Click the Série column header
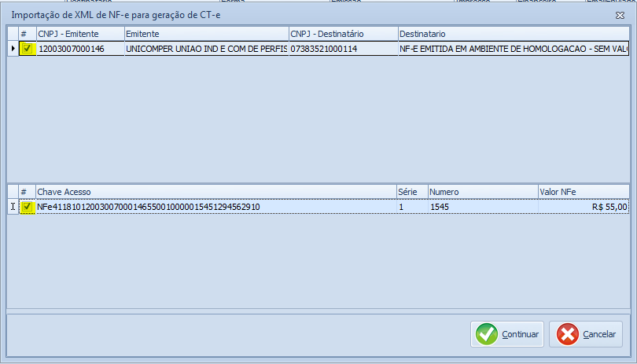Image resolution: width=637 pixels, height=364 pixels. (411, 192)
